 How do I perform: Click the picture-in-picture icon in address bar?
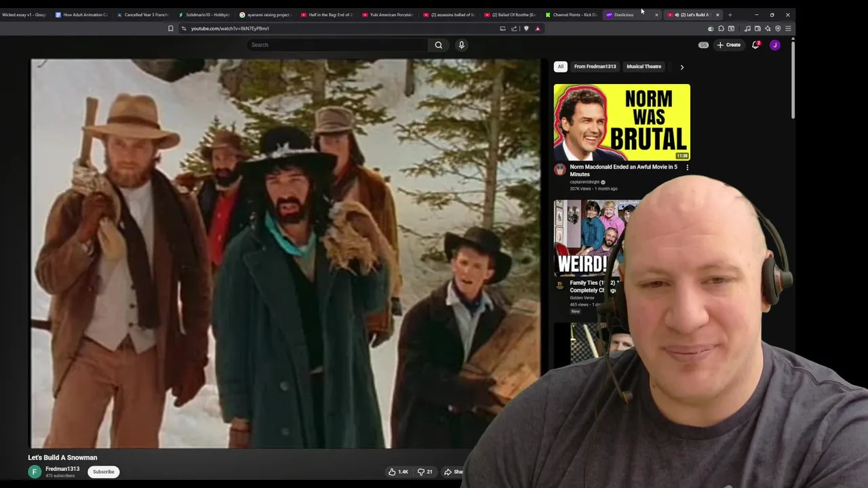click(x=502, y=28)
